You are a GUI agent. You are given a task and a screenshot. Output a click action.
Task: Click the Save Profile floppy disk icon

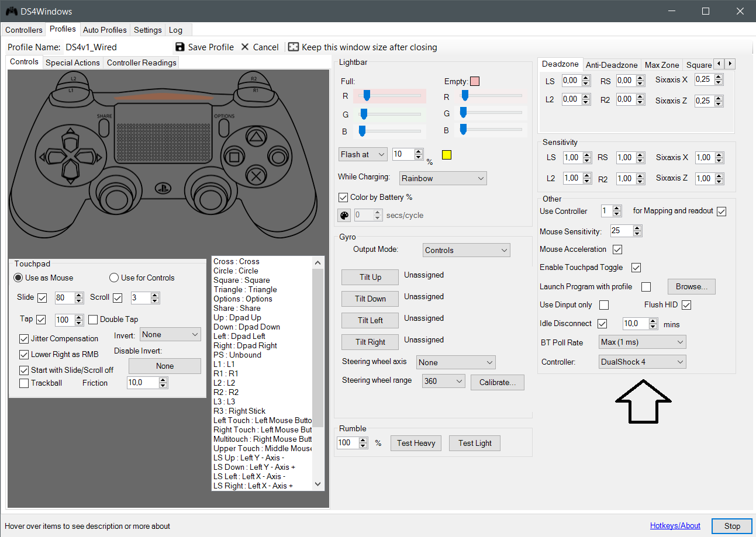point(180,47)
